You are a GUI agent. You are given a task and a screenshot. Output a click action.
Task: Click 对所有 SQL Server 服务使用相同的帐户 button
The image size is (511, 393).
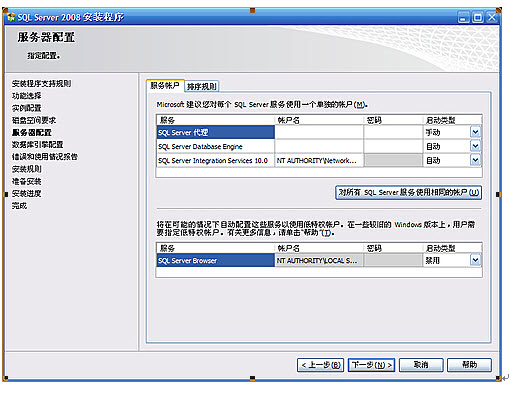[408, 193]
